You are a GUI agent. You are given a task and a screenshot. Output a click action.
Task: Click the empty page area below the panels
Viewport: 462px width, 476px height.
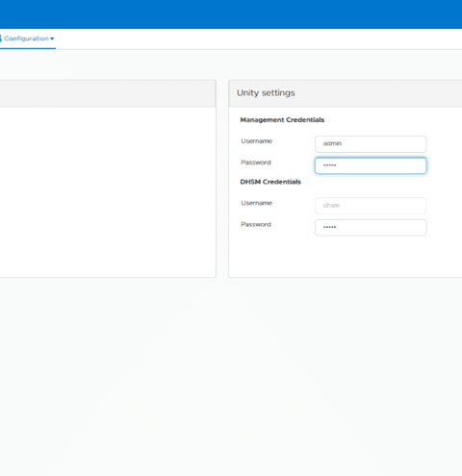click(x=231, y=377)
